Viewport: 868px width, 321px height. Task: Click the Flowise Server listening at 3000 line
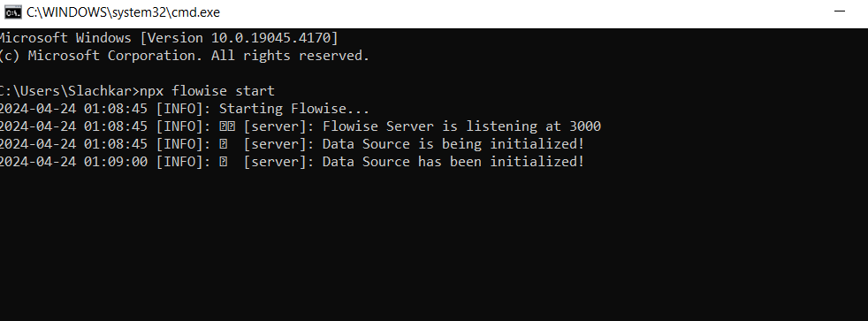pyautogui.click(x=300, y=126)
